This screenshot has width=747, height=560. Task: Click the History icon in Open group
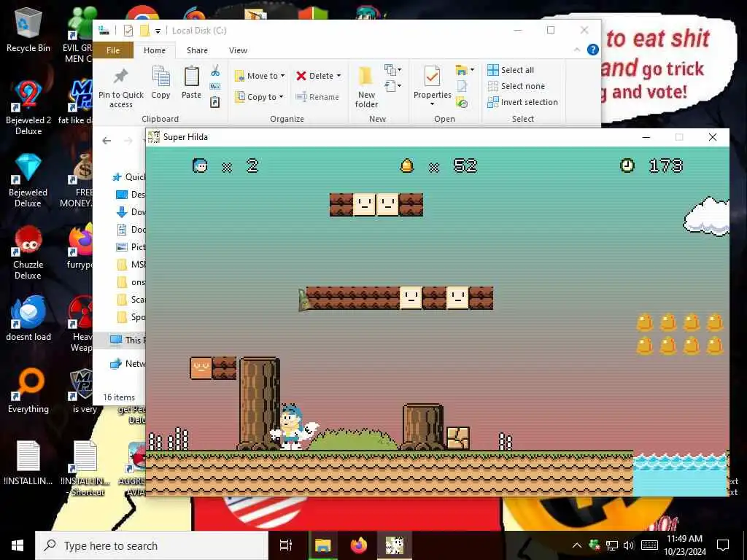coord(462,102)
